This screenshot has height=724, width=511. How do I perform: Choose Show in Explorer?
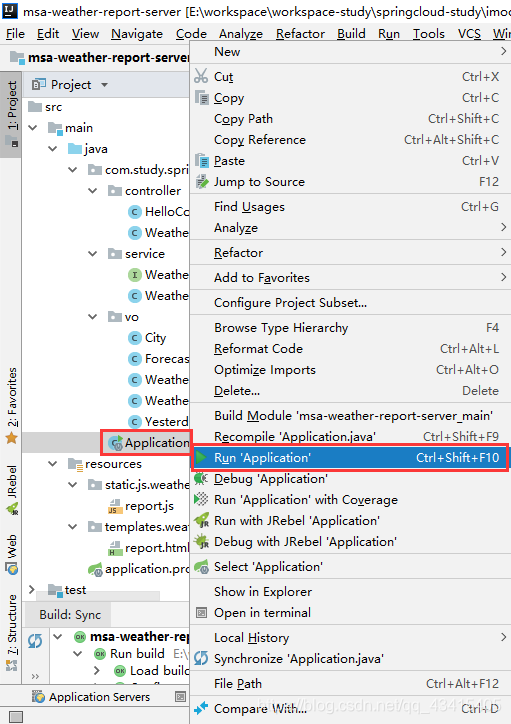point(350,591)
